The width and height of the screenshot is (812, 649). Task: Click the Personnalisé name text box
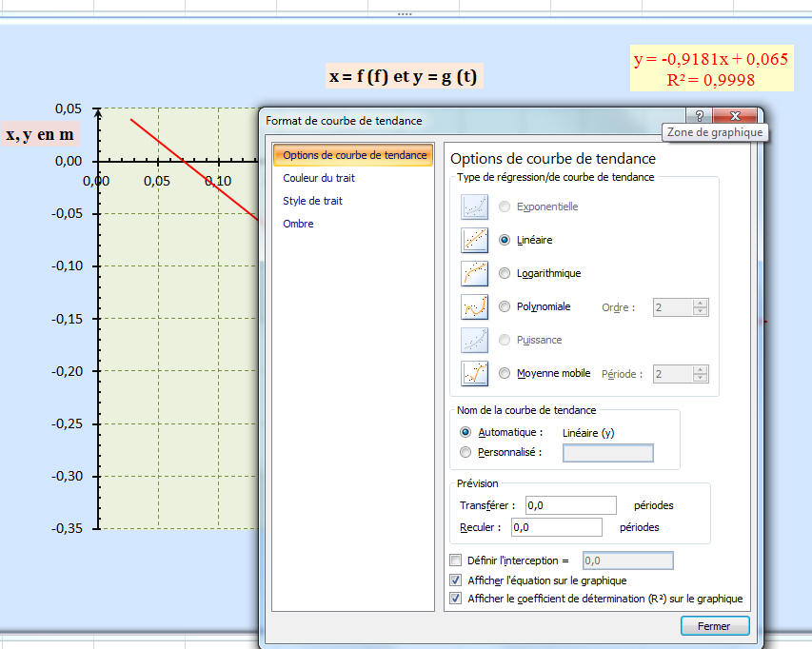[608, 453]
